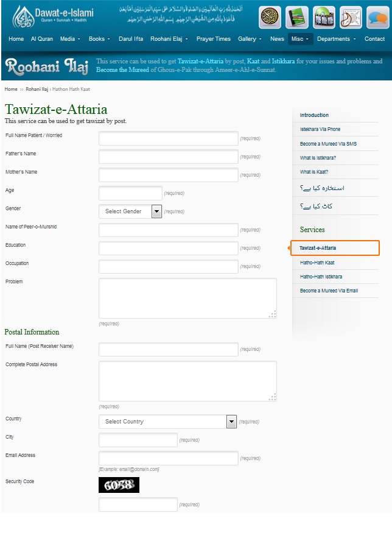Follow the Kaat link in banner
Viewport: 392px width, 552px height.
(x=253, y=62)
